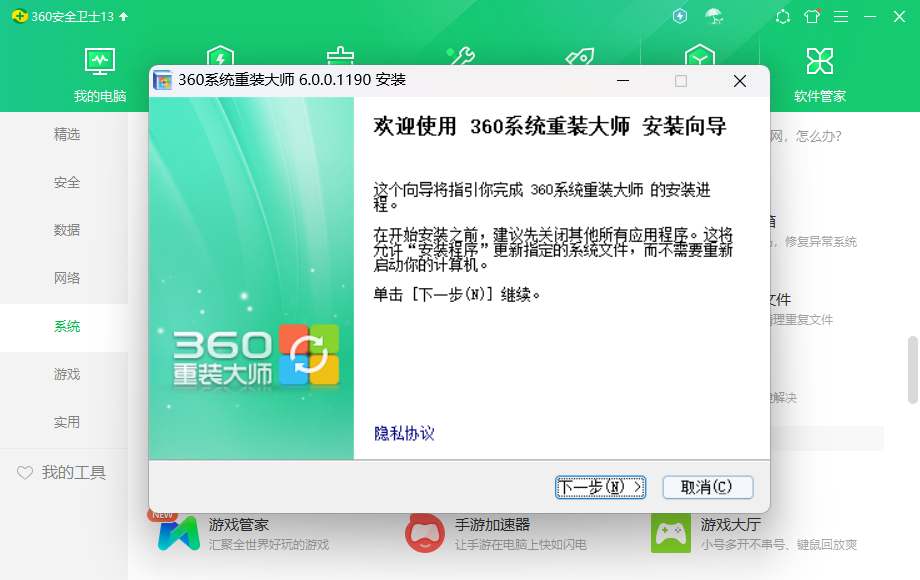Click the 取消(C) button in the installer
The height and width of the screenshot is (580, 920).
point(709,487)
